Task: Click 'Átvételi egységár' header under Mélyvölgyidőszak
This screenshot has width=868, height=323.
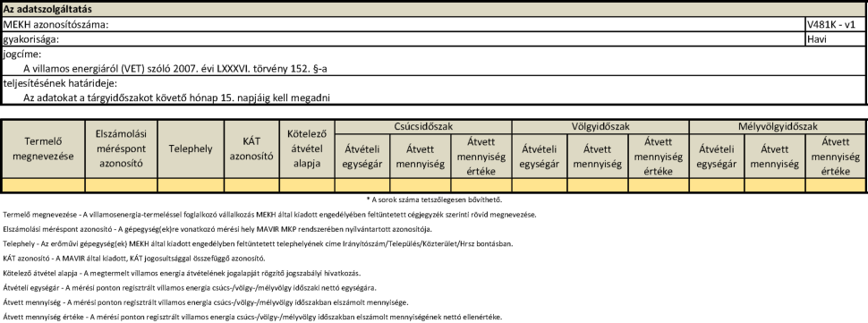Action: coord(716,156)
